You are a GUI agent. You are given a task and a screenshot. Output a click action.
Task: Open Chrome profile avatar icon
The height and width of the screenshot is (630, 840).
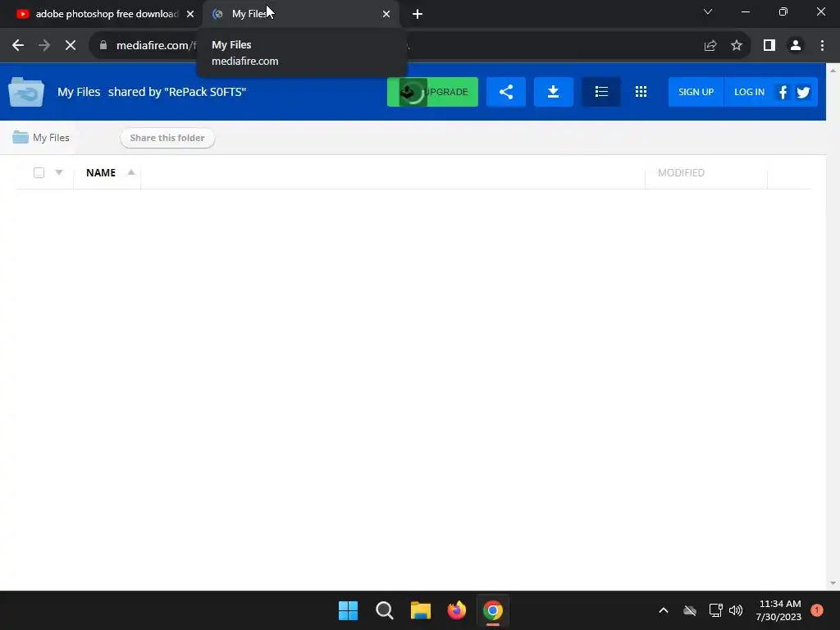click(x=796, y=46)
